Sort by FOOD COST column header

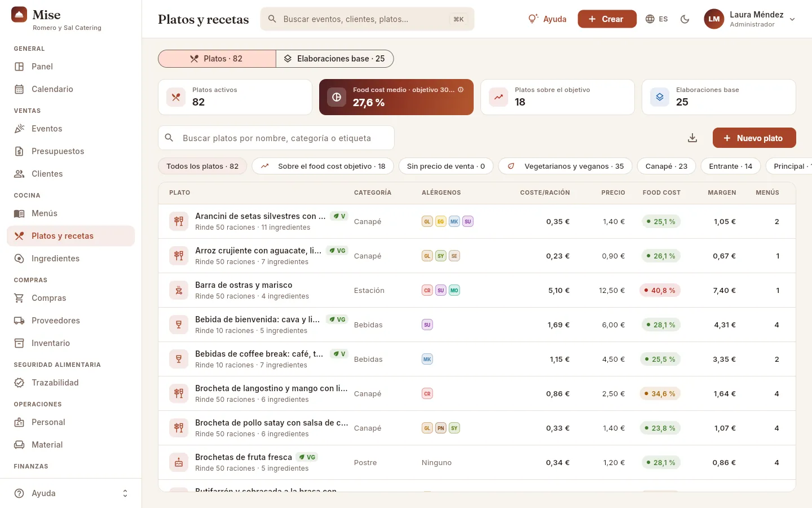coord(661,193)
